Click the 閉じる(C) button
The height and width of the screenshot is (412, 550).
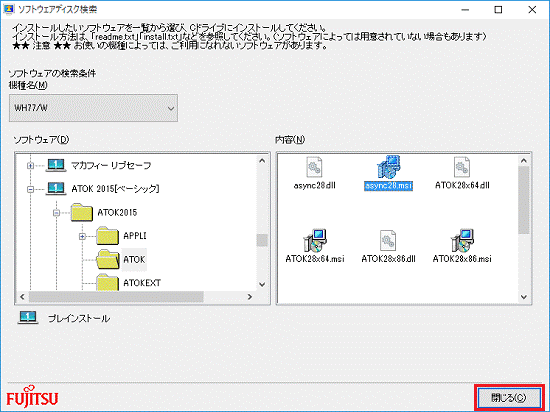tap(508, 398)
